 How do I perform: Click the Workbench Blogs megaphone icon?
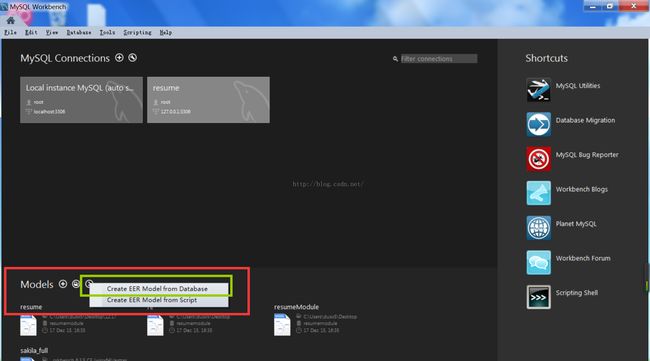(538, 193)
